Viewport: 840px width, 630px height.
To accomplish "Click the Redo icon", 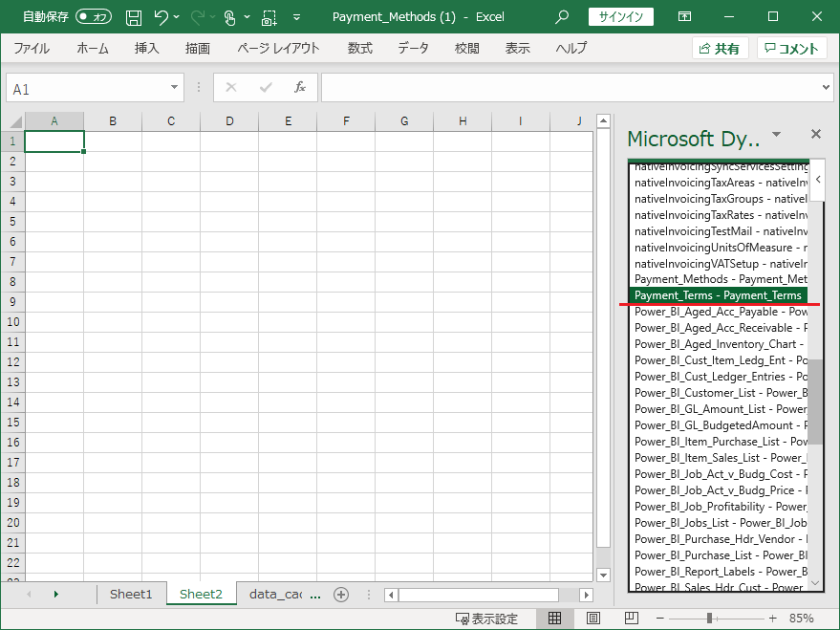I will [x=197, y=17].
